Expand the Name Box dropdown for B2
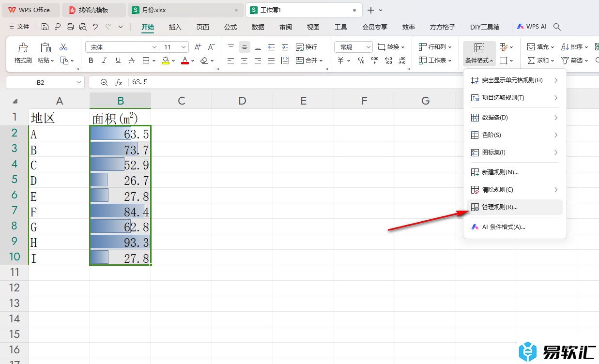This screenshot has width=599, height=364. [x=79, y=82]
